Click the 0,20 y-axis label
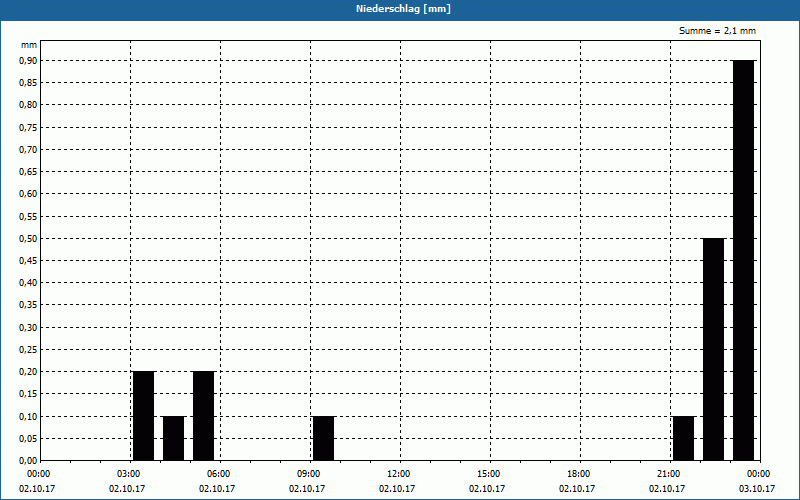This screenshot has height=500, width=800. (28, 372)
